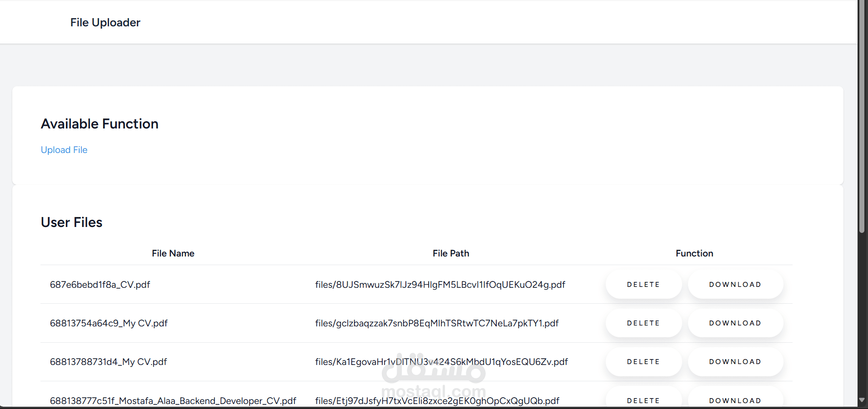Image resolution: width=868 pixels, height=409 pixels.
Task: Open the File Uploader home title
Action: click(105, 22)
